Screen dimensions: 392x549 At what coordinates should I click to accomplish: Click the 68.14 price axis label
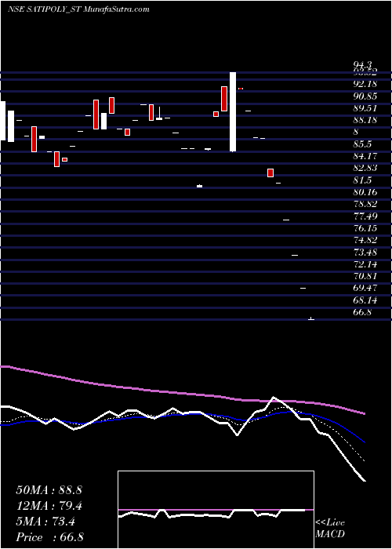365,300
